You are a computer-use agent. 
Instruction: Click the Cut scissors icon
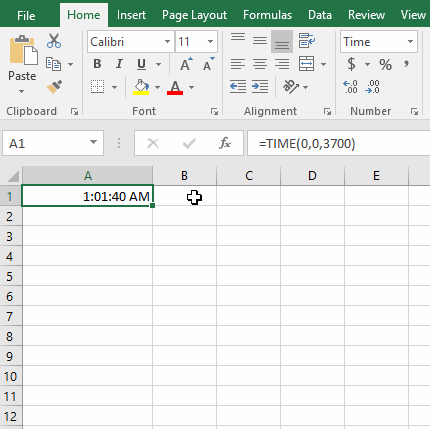click(54, 41)
